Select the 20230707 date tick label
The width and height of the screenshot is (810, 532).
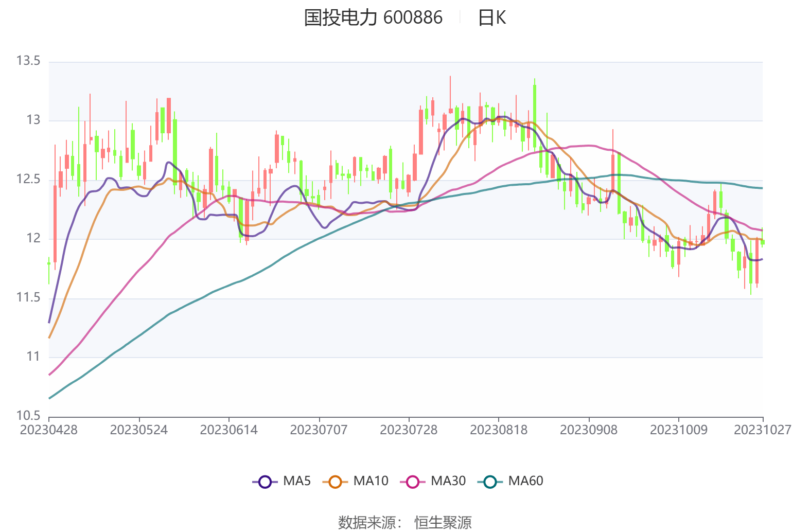tap(319, 430)
